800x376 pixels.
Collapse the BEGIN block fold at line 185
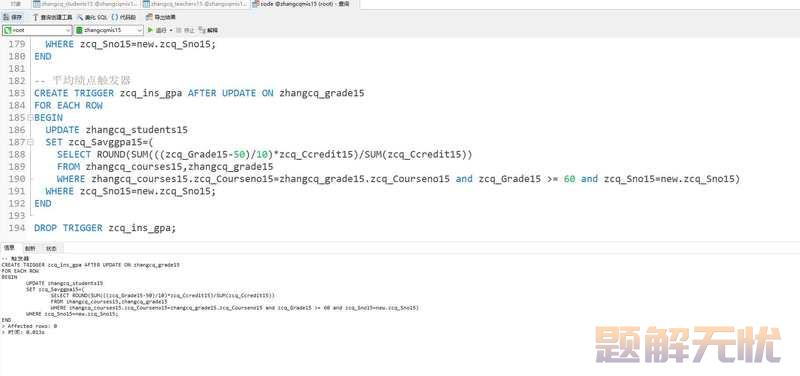(x=31, y=117)
